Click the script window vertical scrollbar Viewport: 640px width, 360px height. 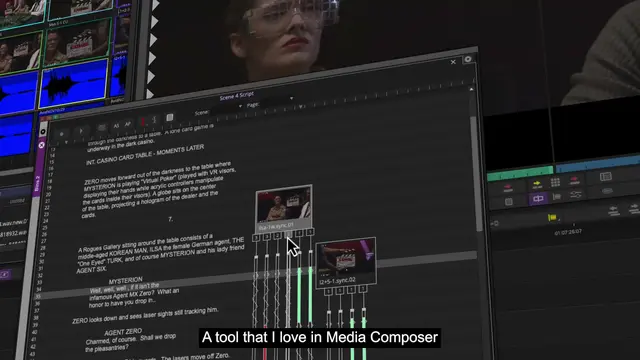[476, 173]
